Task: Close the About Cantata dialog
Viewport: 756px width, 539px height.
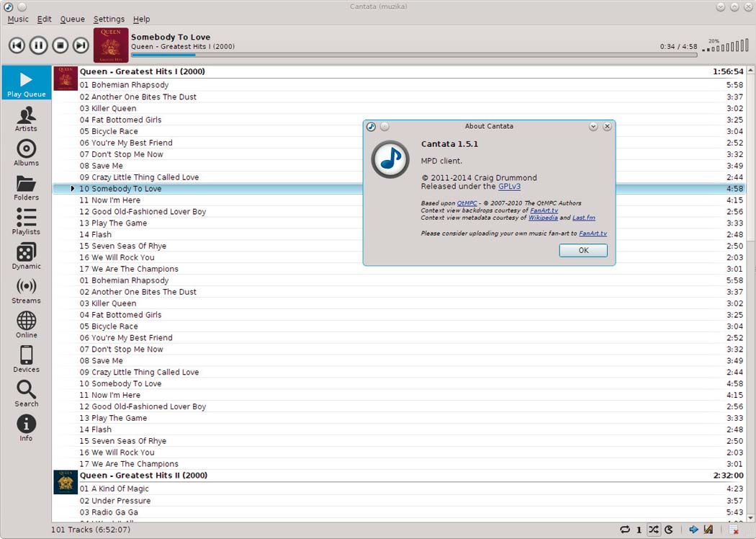Action: 607,126
